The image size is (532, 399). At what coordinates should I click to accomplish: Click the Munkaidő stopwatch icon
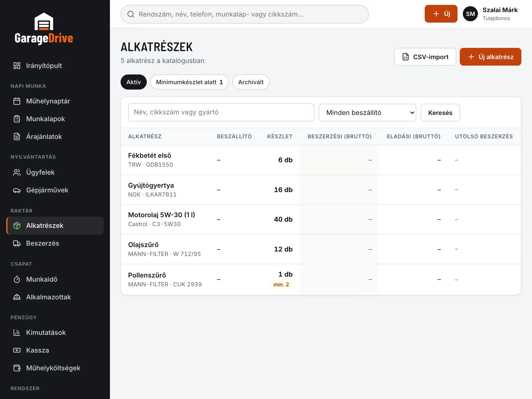point(17,279)
